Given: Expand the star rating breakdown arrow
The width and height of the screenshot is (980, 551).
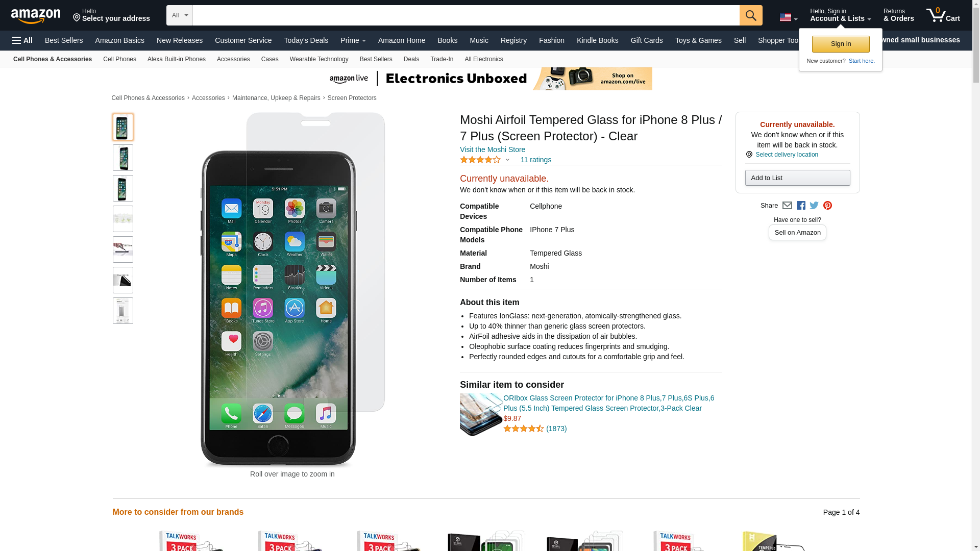Looking at the screenshot, I should (507, 160).
